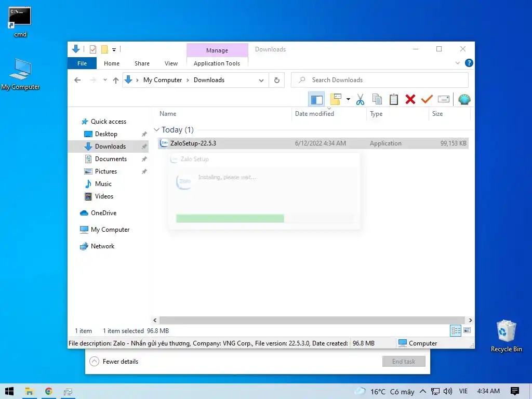Screen dimensions: 532x399
Task: Open the Recycle Bin on the desktop
Action: click(x=506, y=336)
